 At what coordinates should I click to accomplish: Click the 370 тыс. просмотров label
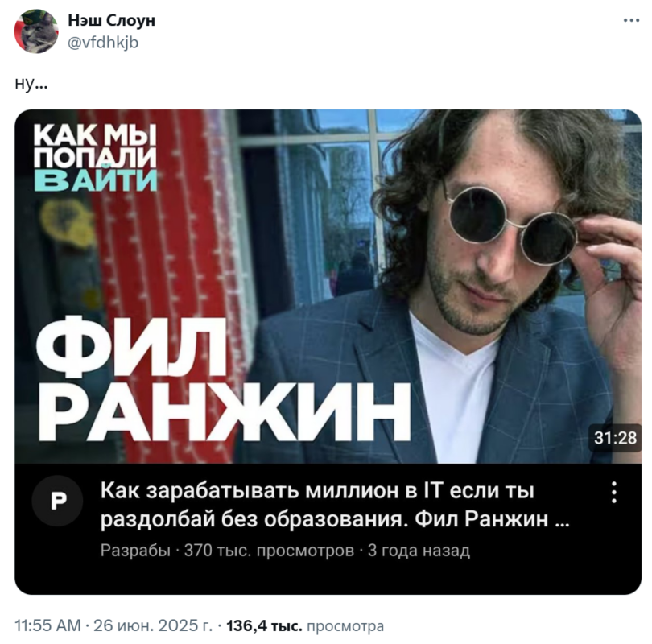click(269, 551)
